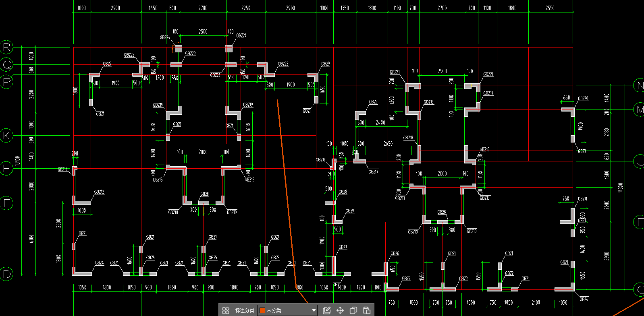
Task: Click the GBZ16 column label
Action: tap(320, 160)
